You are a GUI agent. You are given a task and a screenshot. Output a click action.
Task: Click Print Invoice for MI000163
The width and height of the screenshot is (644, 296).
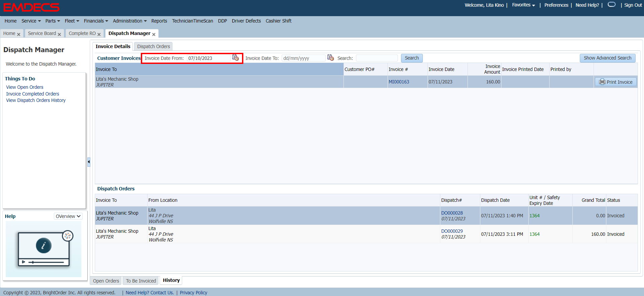tap(615, 82)
